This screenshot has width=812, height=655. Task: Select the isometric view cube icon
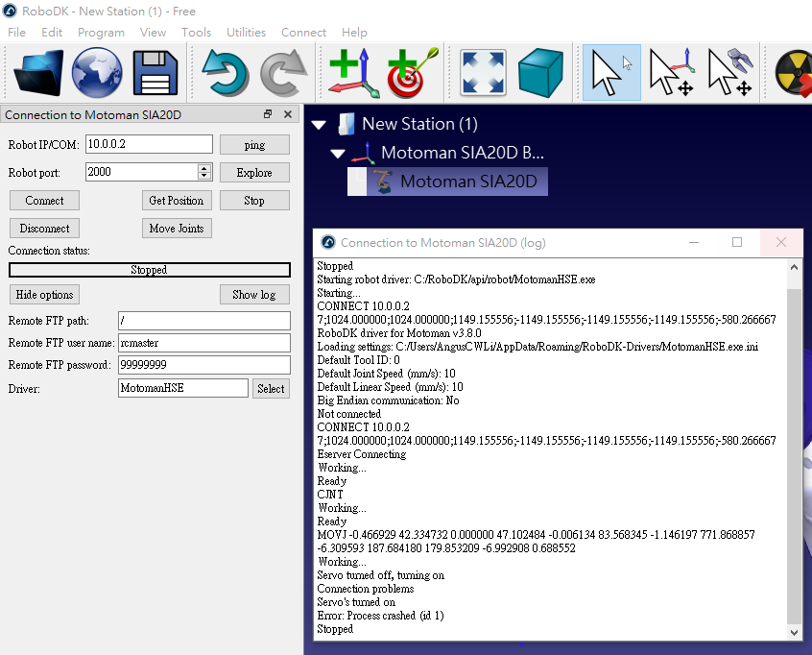[540, 73]
